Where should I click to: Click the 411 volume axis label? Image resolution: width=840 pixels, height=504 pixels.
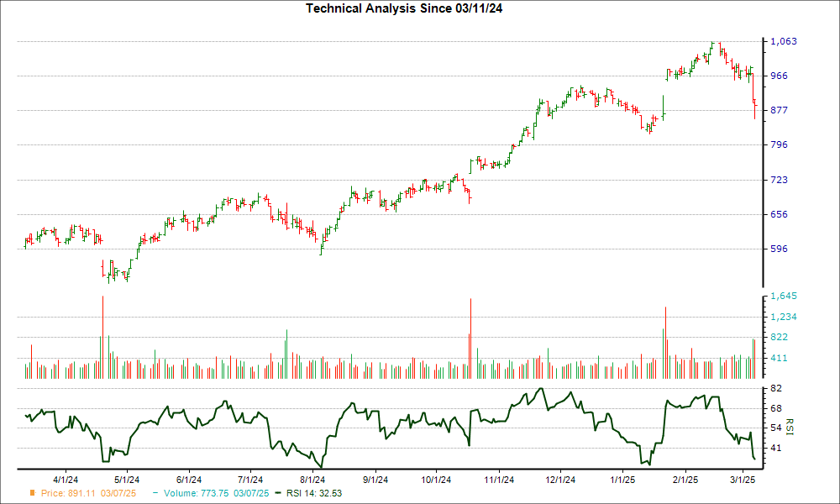(x=780, y=358)
